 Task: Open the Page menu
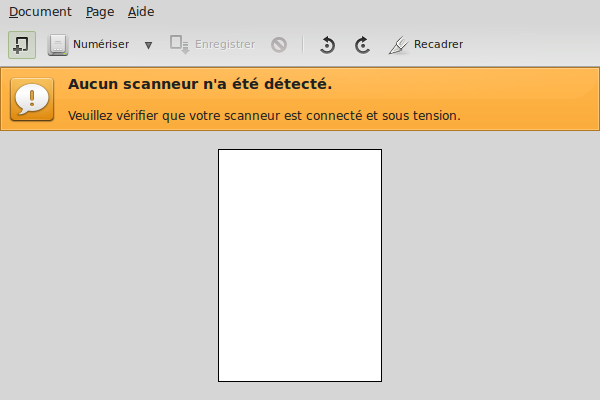[x=100, y=12]
